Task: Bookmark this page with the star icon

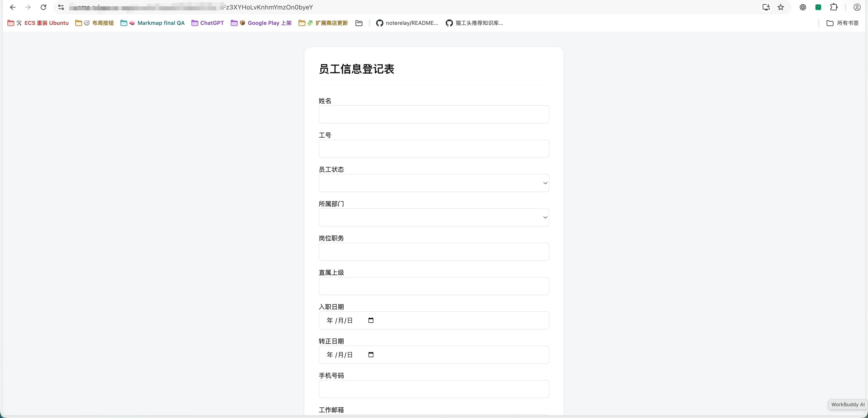Action: 781,7
